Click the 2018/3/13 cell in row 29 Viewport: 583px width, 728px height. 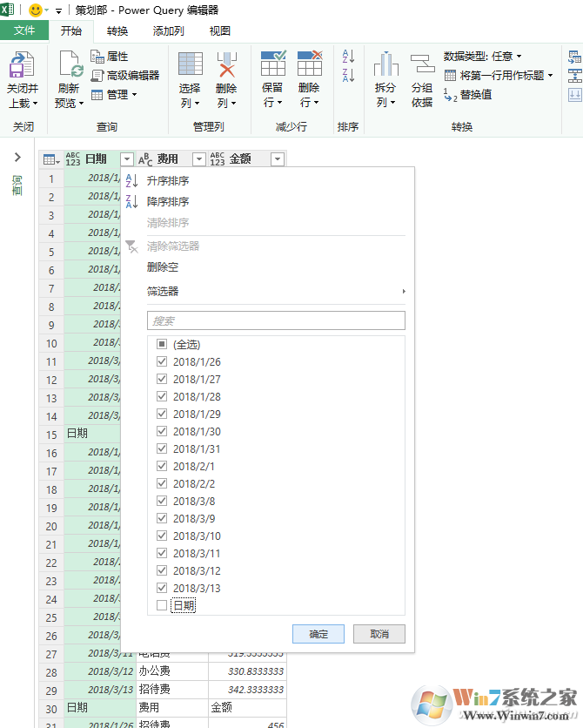point(100,690)
